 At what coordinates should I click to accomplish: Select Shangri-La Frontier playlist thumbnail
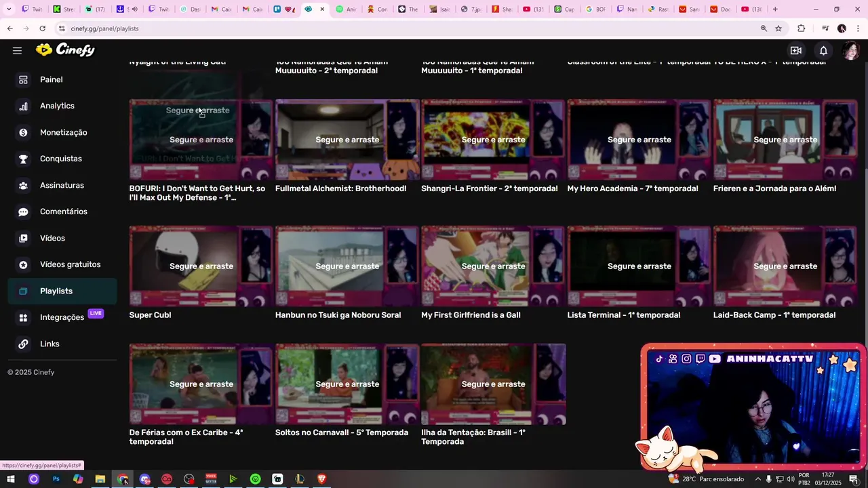[493, 140]
